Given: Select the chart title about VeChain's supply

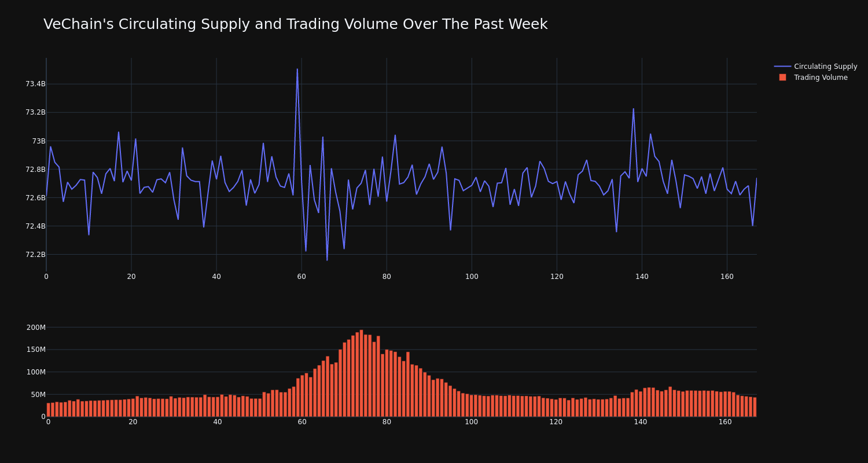Looking at the screenshot, I should (x=295, y=24).
